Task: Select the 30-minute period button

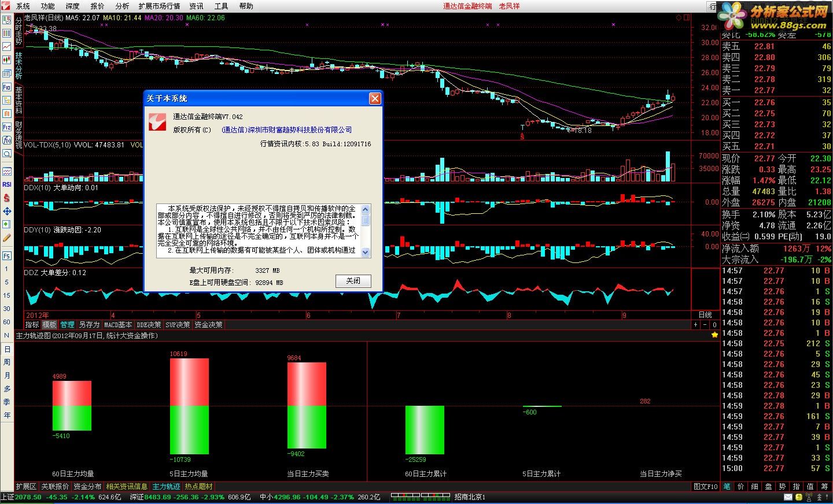Action: coord(7,309)
